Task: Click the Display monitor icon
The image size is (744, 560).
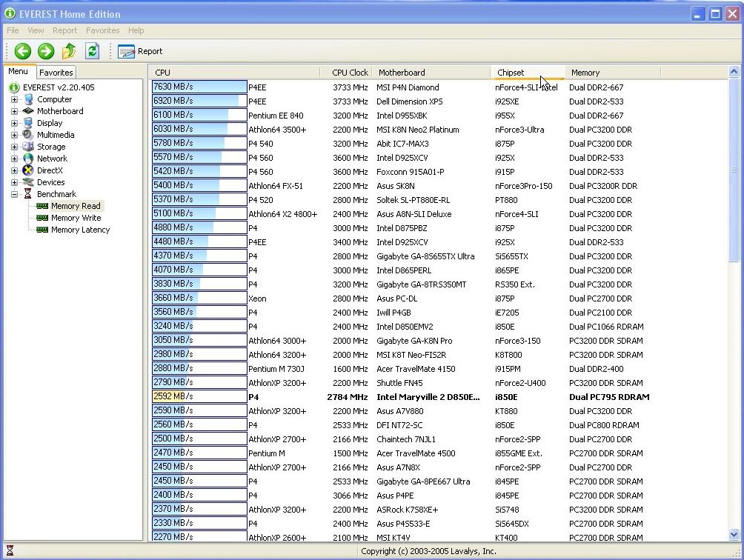Action: click(x=28, y=123)
